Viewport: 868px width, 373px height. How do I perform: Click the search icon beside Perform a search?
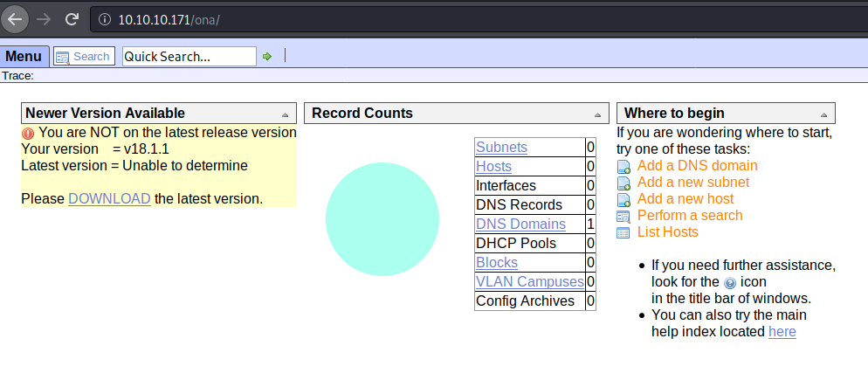pyautogui.click(x=623, y=216)
